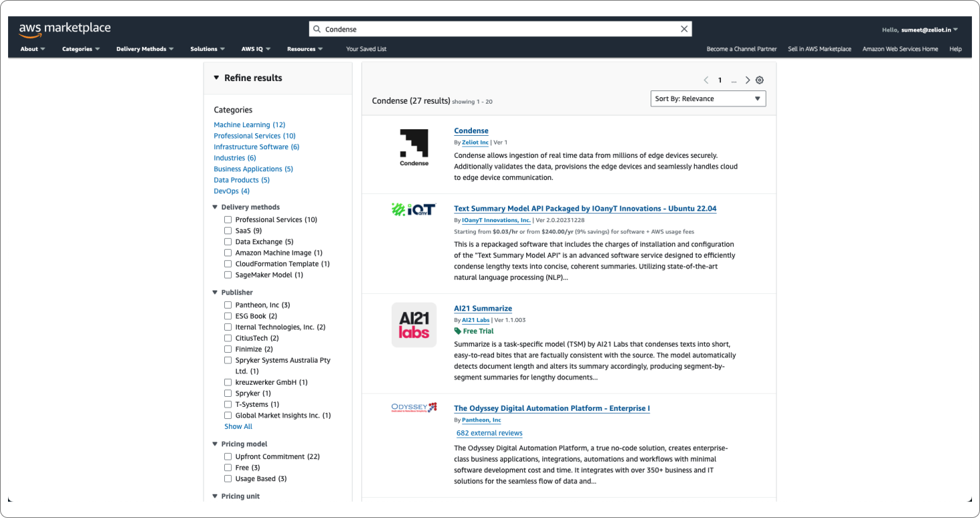The image size is (980, 518).
Task: Open the Help link
Action: (x=955, y=49)
